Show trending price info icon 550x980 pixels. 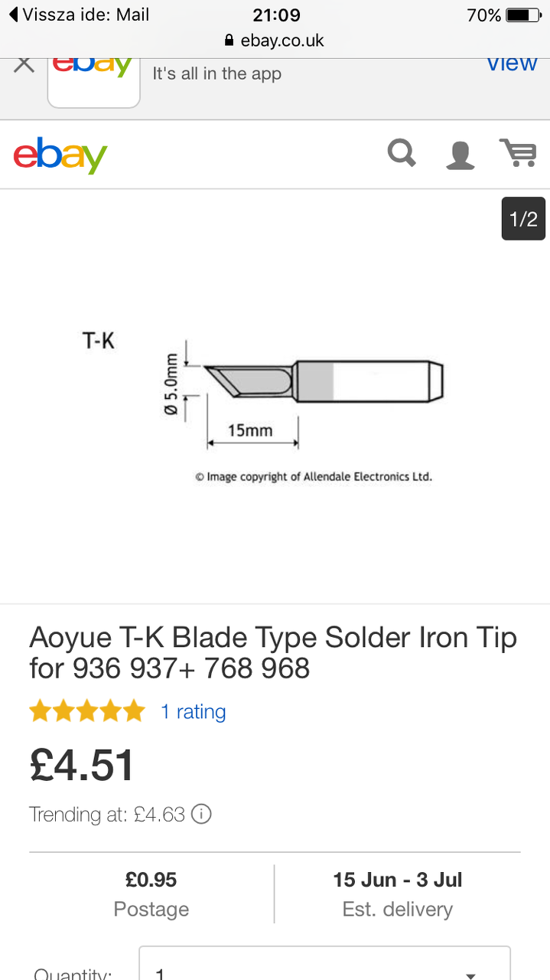[201, 814]
